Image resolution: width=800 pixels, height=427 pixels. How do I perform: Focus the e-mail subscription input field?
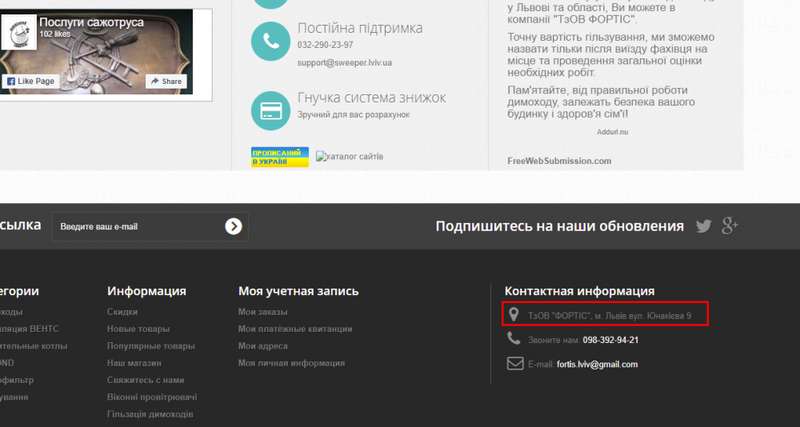[135, 227]
